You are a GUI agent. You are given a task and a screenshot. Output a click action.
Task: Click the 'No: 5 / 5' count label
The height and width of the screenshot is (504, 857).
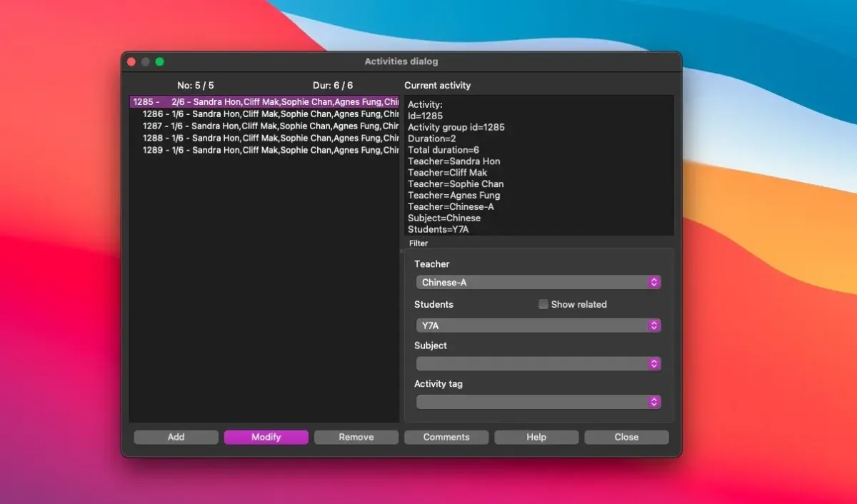[196, 86]
